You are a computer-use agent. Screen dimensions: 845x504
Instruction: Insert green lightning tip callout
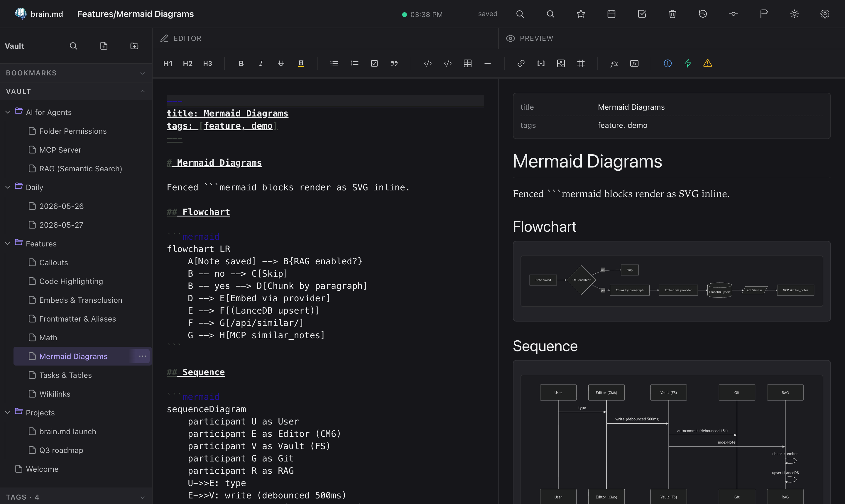(x=688, y=63)
